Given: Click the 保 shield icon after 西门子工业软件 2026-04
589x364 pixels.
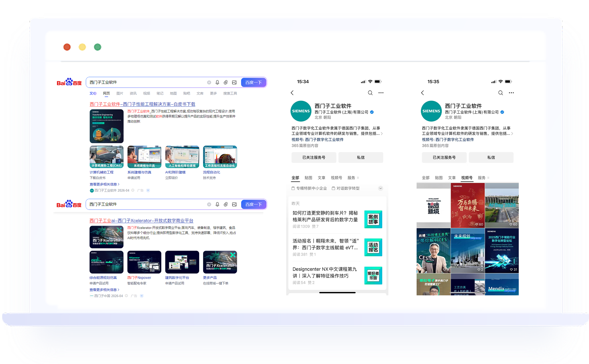Looking at the screenshot, I should [148, 190].
